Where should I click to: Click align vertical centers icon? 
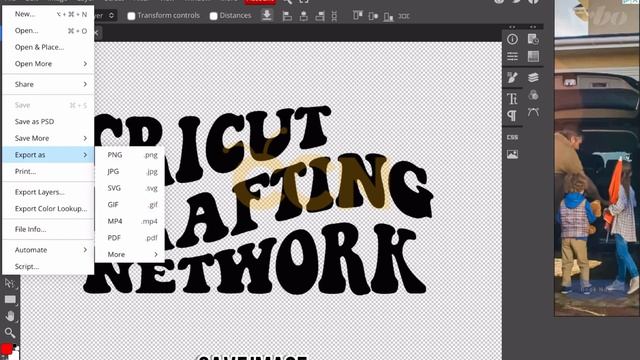373,16
